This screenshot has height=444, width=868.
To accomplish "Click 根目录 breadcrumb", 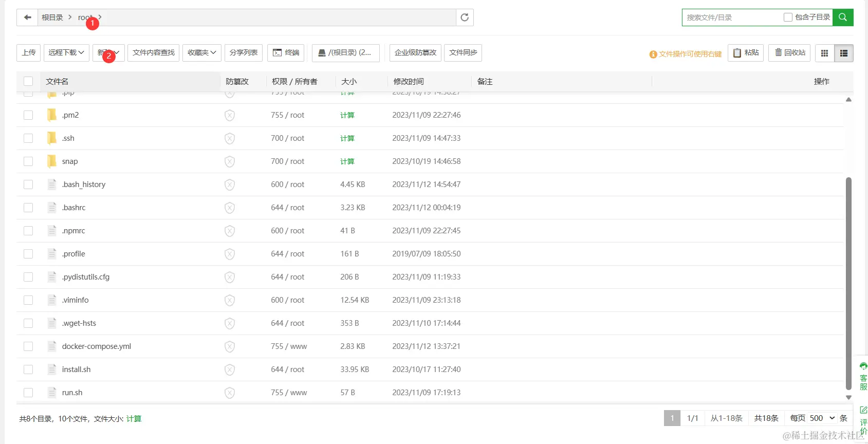I will (x=52, y=17).
